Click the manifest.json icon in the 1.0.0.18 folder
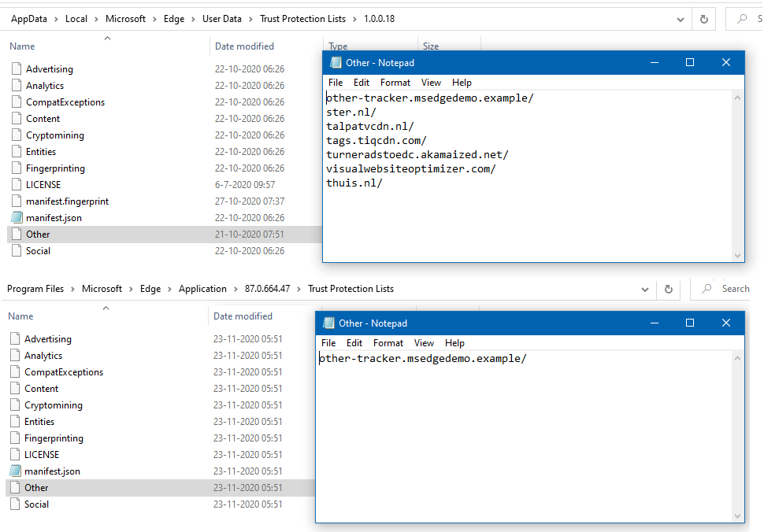The height and width of the screenshot is (532, 764). [17, 217]
